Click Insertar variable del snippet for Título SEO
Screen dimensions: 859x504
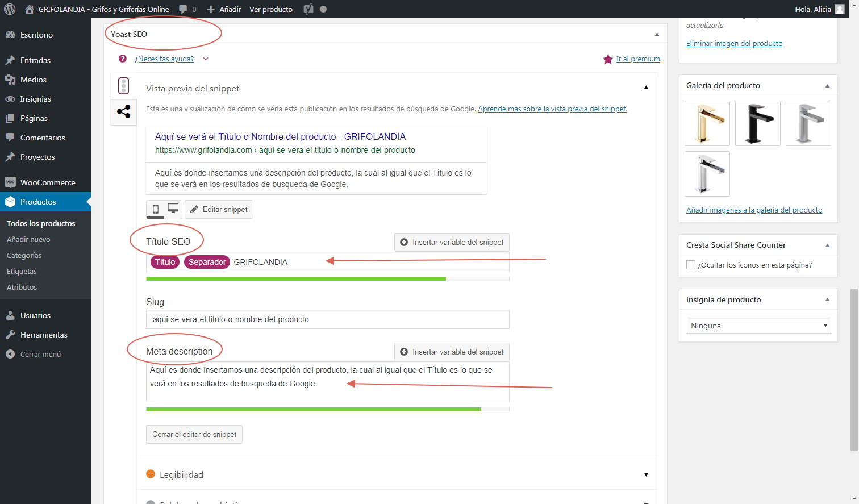tap(452, 242)
